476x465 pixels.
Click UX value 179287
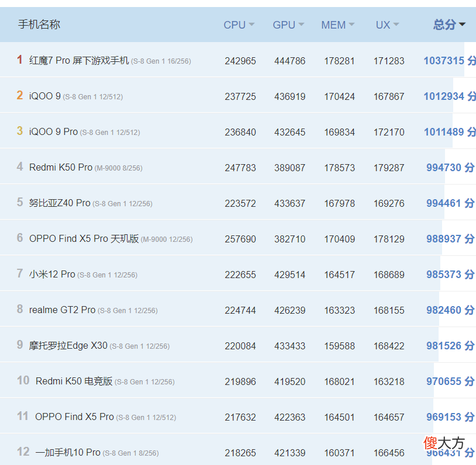pyautogui.click(x=389, y=168)
